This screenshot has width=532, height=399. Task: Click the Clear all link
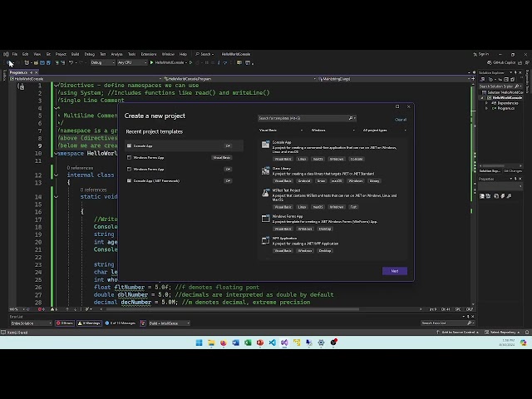[401, 120]
